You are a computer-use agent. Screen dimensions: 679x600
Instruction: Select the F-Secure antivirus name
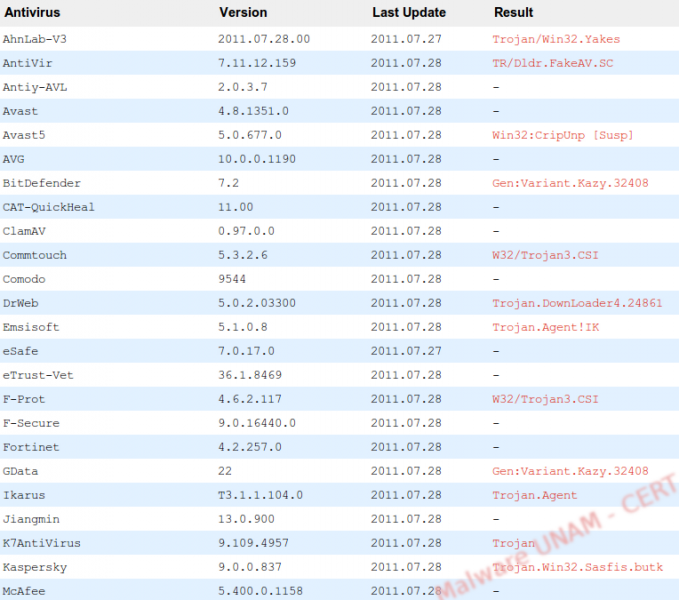(x=31, y=423)
